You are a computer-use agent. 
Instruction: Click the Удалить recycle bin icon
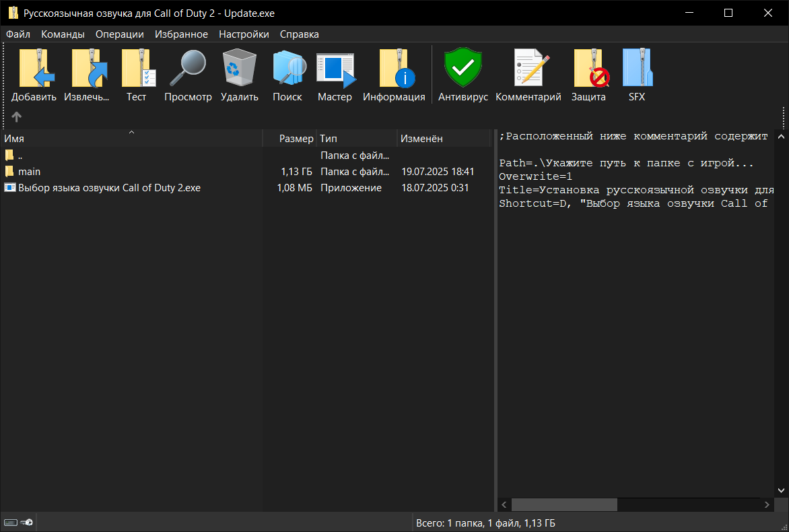click(240, 68)
